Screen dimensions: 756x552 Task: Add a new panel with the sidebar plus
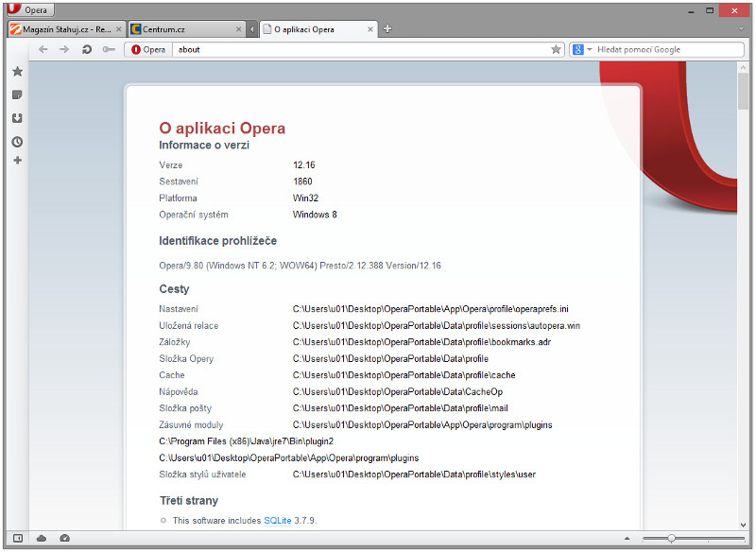pos(17,161)
